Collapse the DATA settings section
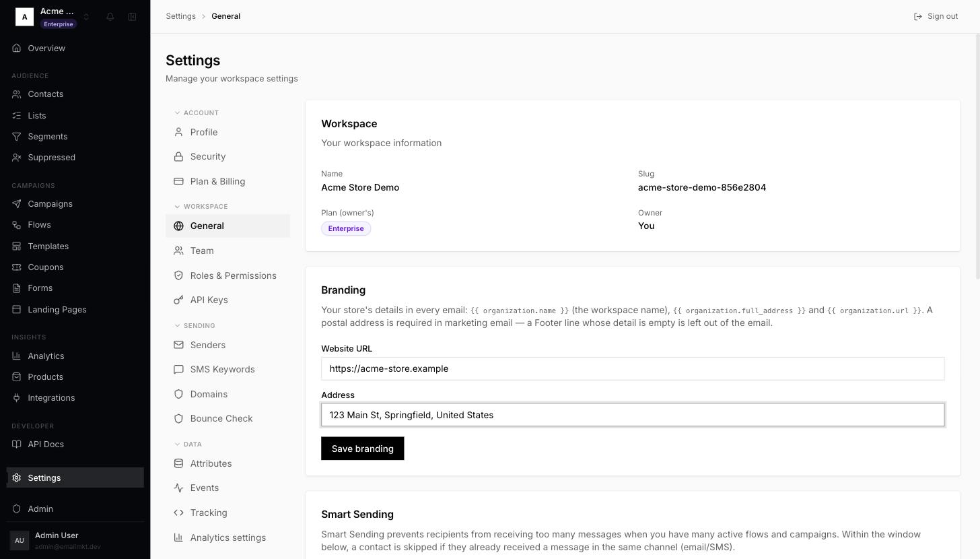 188,445
